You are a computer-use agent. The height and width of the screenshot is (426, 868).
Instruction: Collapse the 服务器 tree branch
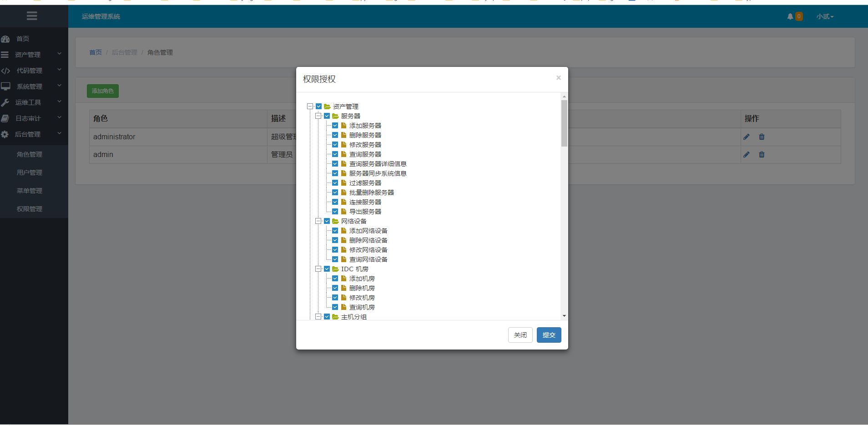coord(318,116)
